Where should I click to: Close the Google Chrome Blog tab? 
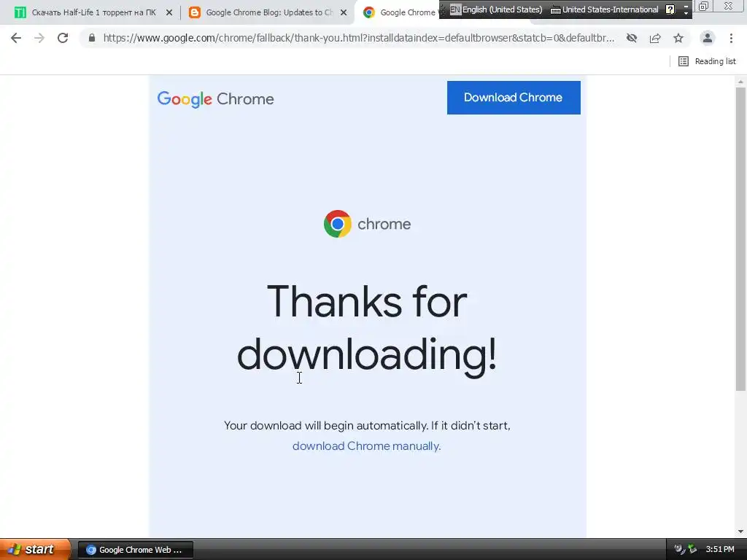point(344,12)
